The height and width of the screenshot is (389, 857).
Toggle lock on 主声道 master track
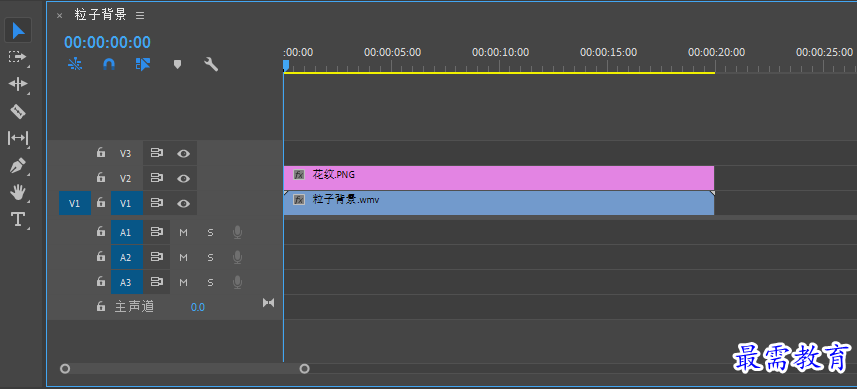(101, 307)
